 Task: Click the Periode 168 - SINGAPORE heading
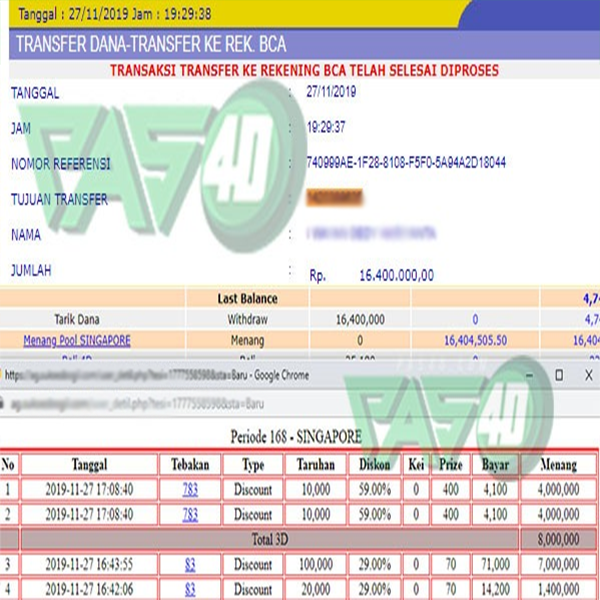(x=296, y=436)
